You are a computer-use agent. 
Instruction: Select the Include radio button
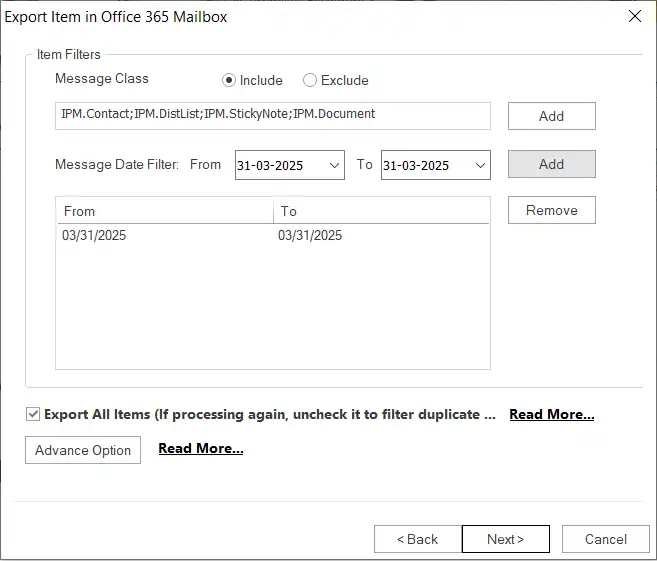229,80
